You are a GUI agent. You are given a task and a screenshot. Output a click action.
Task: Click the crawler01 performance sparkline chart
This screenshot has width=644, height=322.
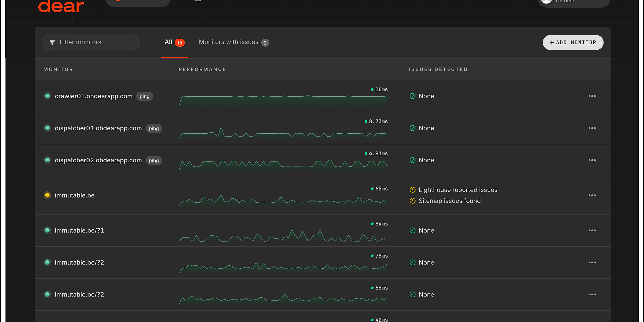tap(283, 101)
